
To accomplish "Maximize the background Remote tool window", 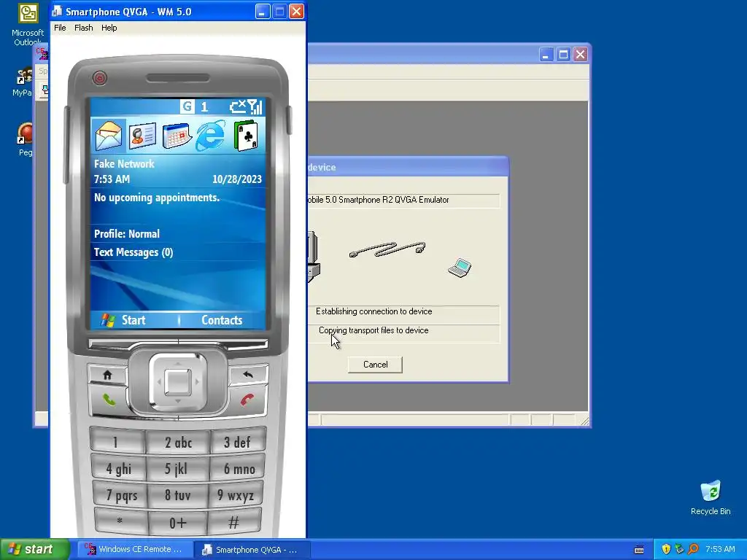I will pos(563,55).
